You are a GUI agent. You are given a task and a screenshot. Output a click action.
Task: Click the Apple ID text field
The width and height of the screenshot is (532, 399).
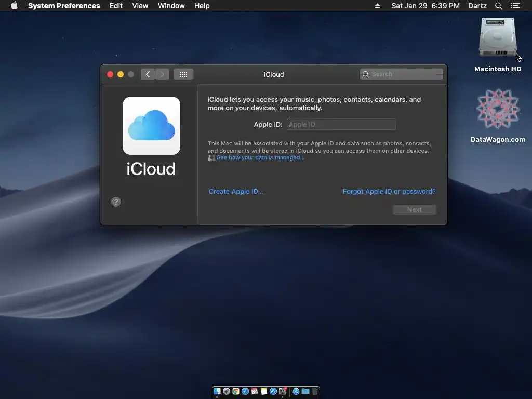(x=341, y=124)
